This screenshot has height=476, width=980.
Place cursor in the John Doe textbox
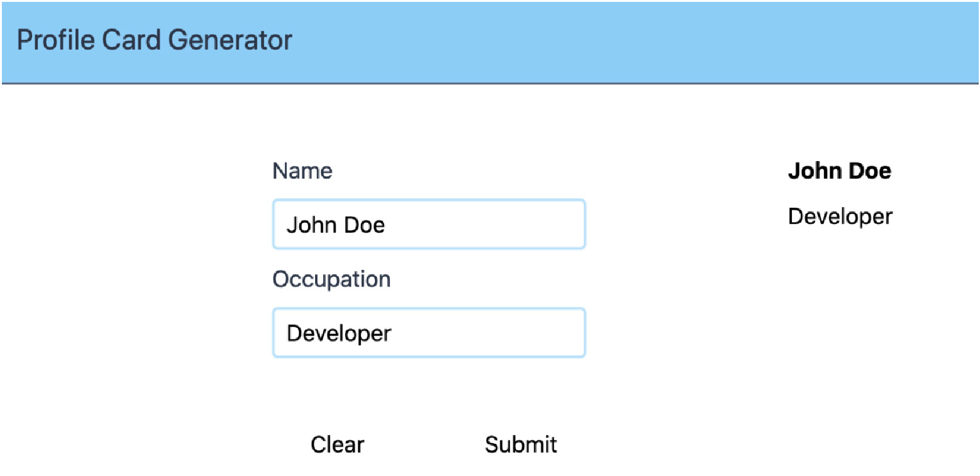[429, 225]
